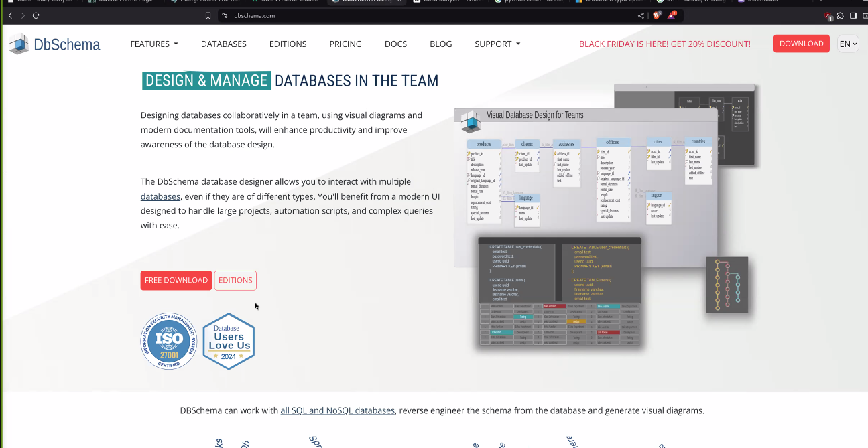The width and height of the screenshot is (868, 448).
Task: Click the share icon in the address bar
Action: (x=641, y=15)
